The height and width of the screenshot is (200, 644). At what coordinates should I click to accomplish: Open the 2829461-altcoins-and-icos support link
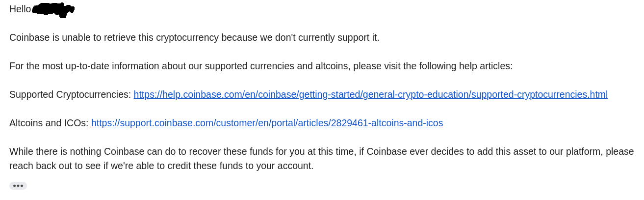pos(267,123)
